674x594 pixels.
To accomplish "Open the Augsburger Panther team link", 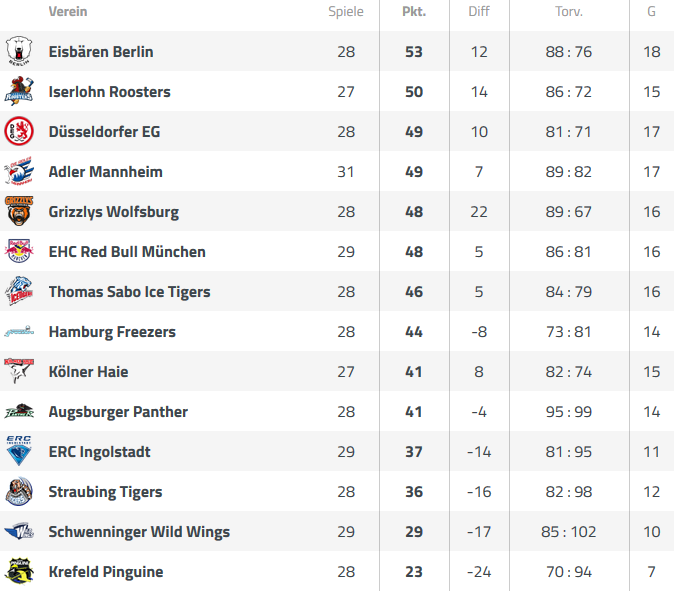I will [x=118, y=412].
